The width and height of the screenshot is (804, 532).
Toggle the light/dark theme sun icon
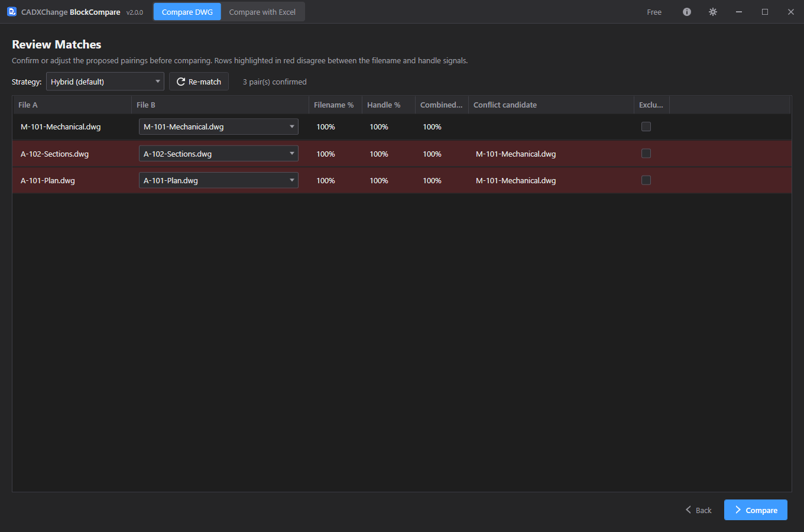coord(713,12)
